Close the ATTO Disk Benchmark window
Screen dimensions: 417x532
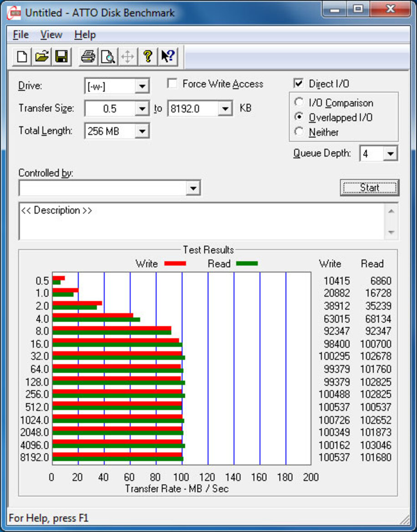click(390, 10)
